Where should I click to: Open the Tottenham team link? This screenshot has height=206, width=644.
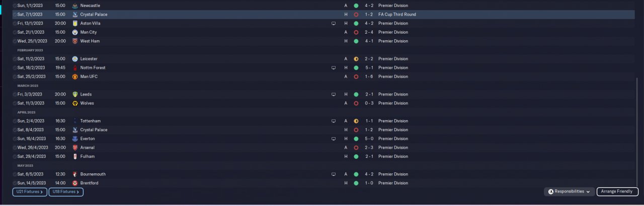pos(91,121)
